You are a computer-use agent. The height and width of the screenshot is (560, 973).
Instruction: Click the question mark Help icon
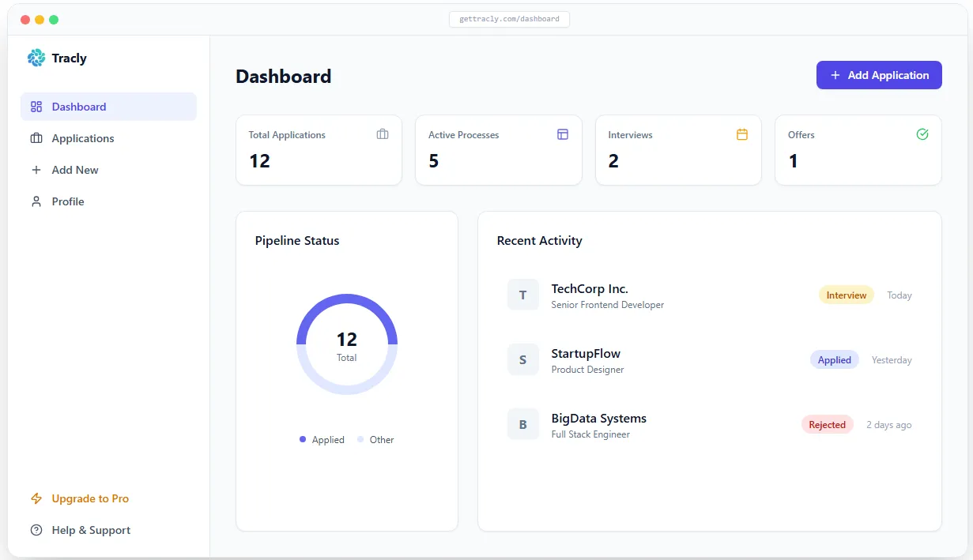pyautogui.click(x=36, y=530)
